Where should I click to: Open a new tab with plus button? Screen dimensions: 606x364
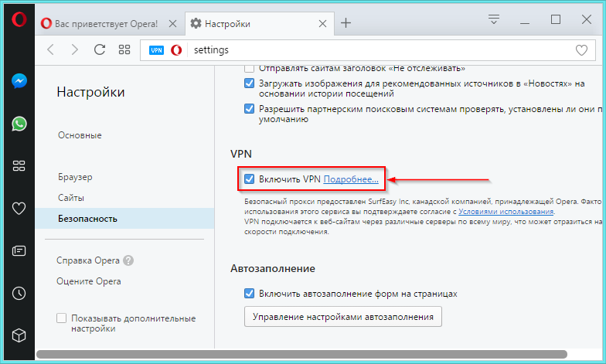346,23
